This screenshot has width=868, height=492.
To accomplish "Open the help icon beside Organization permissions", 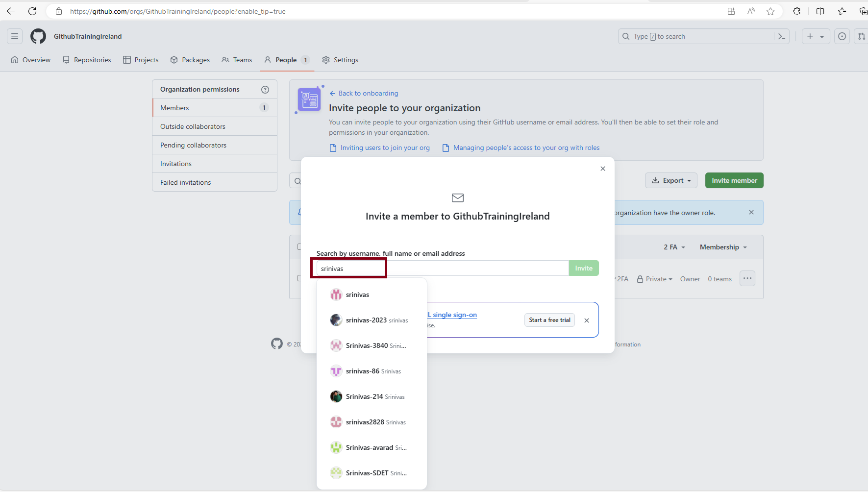I will (x=265, y=89).
